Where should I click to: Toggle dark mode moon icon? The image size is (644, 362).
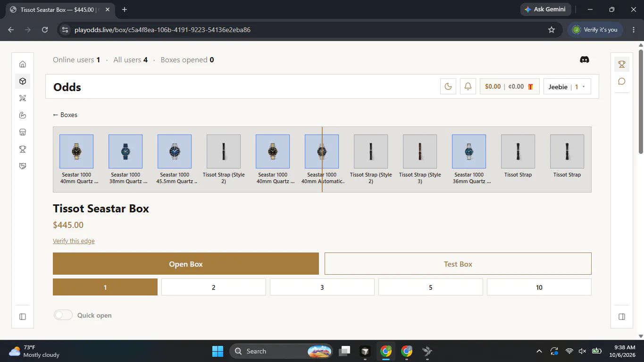point(448,86)
